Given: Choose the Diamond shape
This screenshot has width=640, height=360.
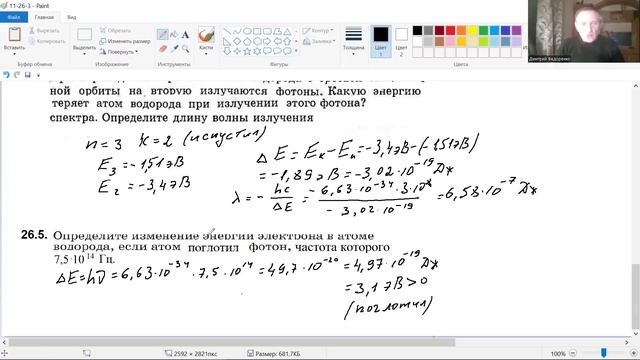Looking at the screenshot, I should (237, 41).
